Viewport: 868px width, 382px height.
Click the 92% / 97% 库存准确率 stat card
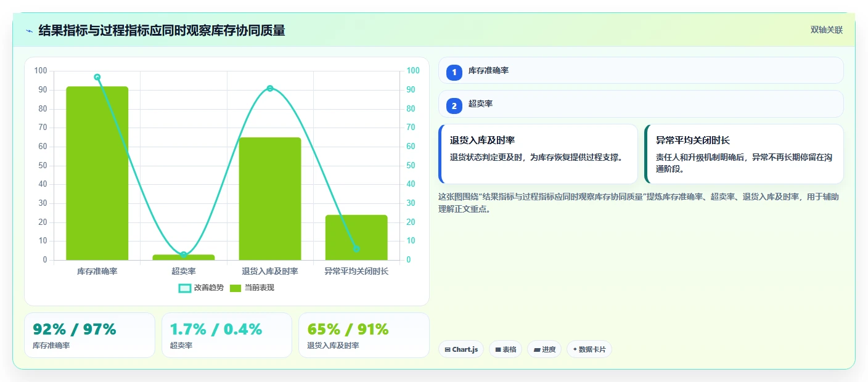(89, 335)
